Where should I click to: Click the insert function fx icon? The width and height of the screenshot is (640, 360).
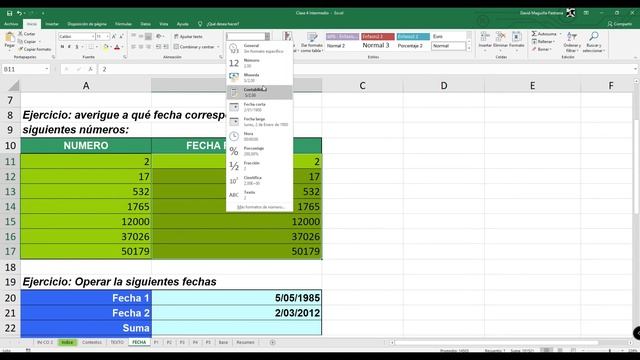[90, 69]
